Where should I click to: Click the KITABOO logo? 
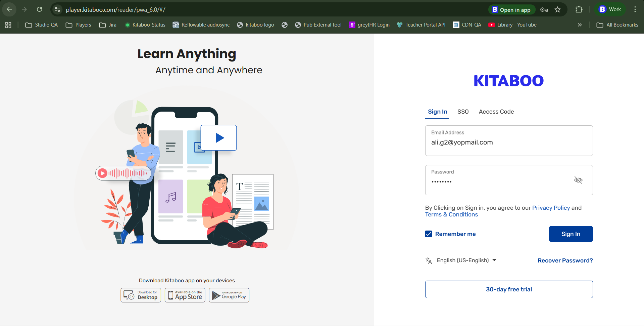[508, 80]
